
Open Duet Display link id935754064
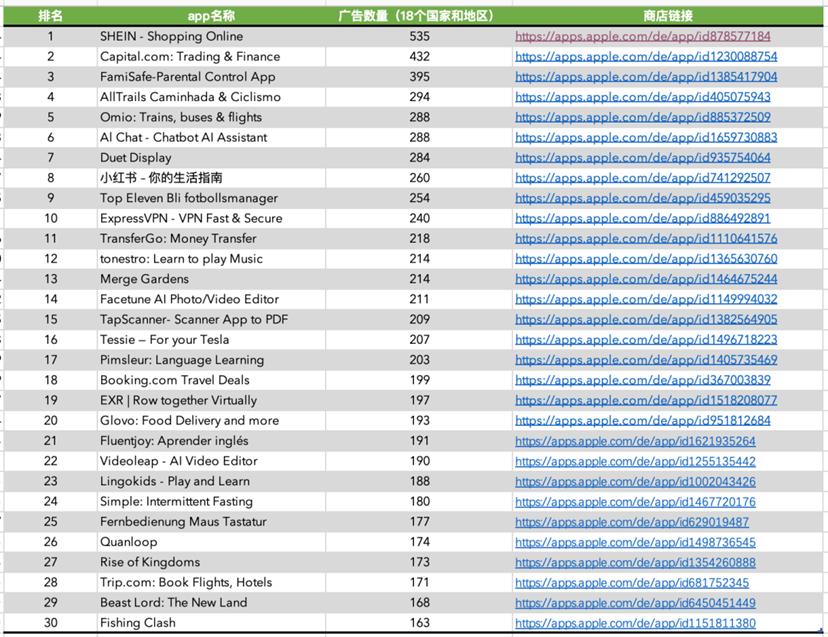pyautogui.click(x=643, y=157)
